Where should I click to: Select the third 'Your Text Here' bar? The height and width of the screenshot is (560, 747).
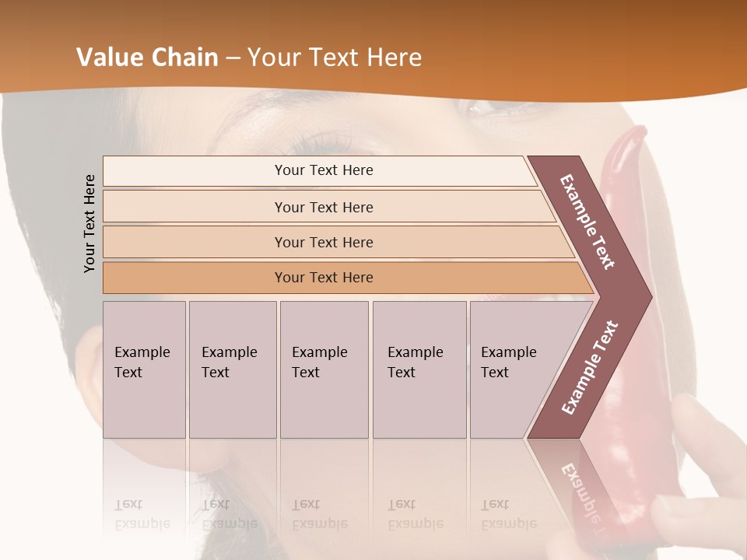[324, 242]
